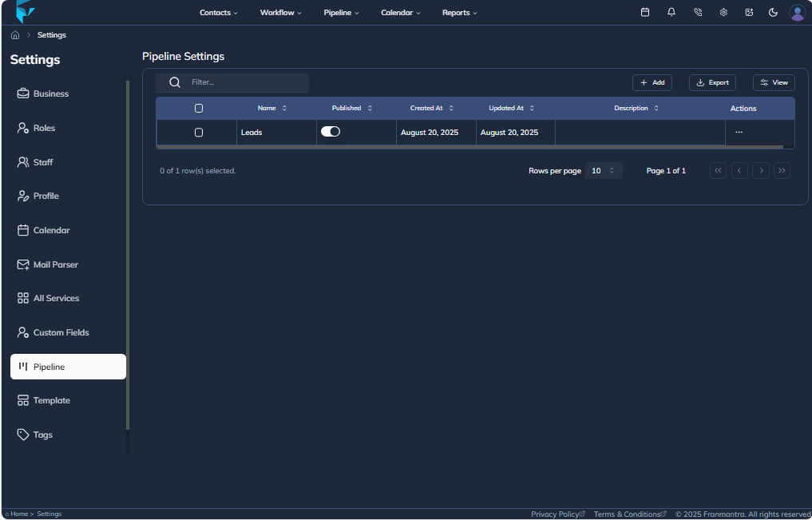Click the Add button

(652, 82)
